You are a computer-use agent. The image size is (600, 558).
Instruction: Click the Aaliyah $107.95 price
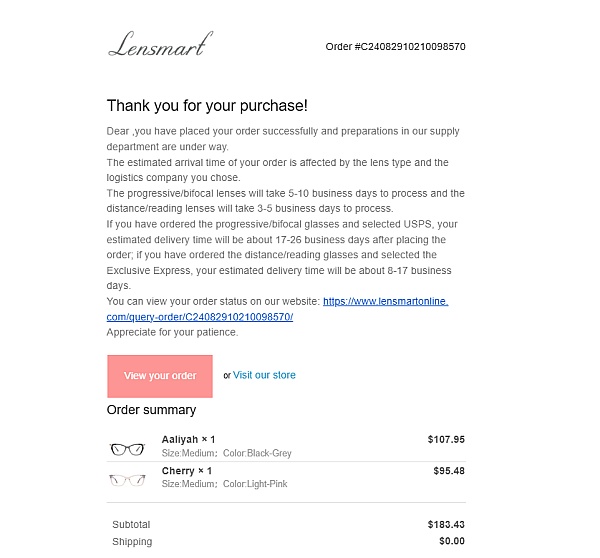[x=446, y=439]
